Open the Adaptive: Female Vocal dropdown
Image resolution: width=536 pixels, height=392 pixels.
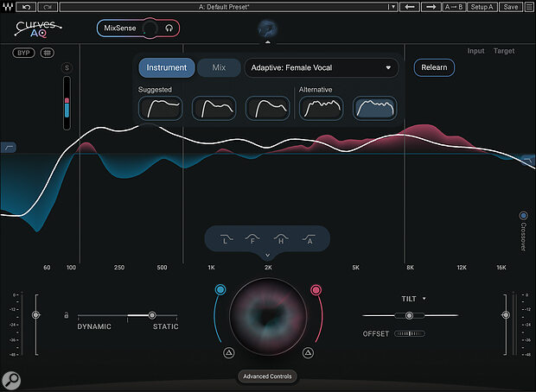click(x=321, y=67)
